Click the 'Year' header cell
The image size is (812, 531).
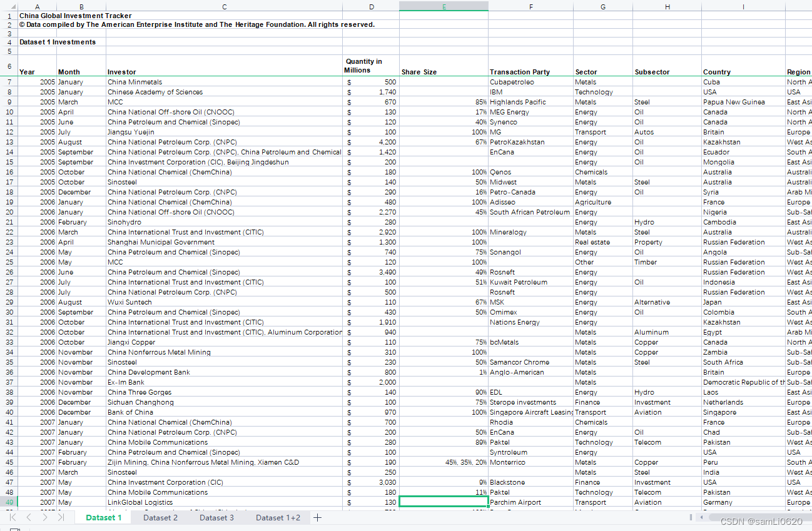click(37, 66)
